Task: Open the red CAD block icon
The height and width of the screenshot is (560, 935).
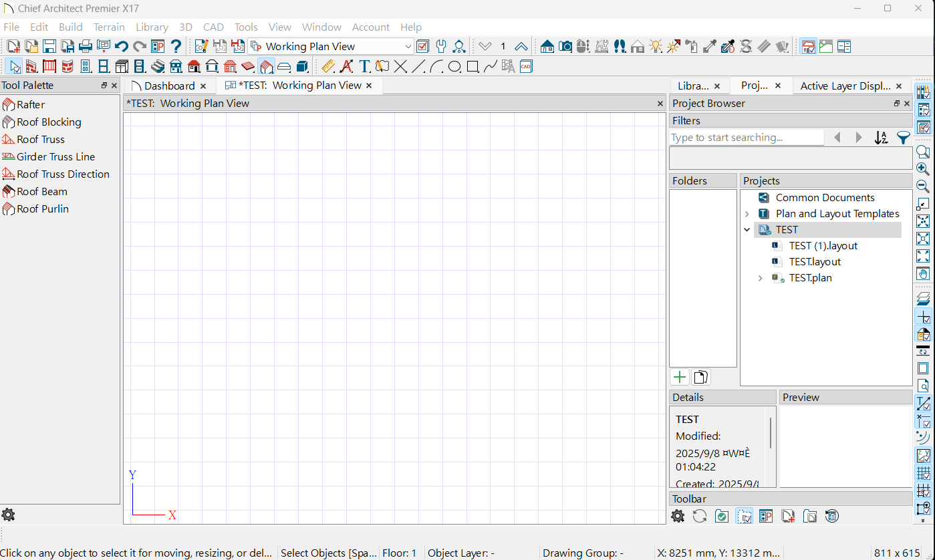Action: (526, 66)
